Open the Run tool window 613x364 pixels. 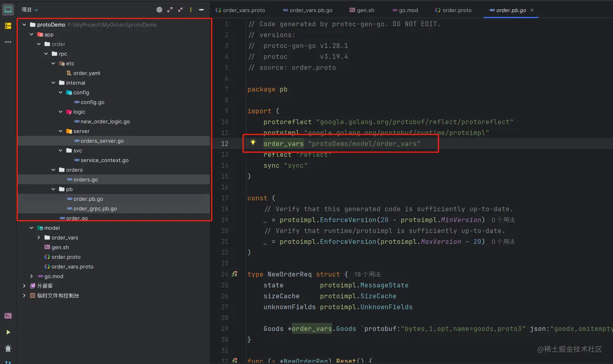tap(8, 332)
